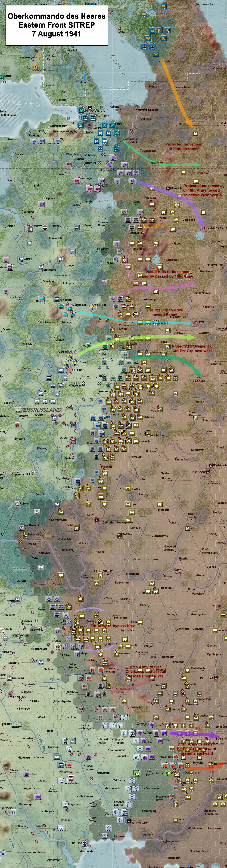227x868 pixels.
Task: Select the Tikhvin town label
Action: [181, 123]
